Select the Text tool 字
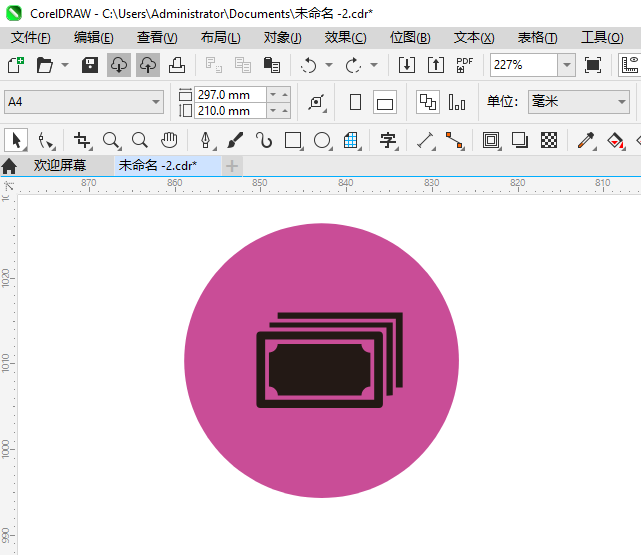The height and width of the screenshot is (555, 641). tap(388, 141)
